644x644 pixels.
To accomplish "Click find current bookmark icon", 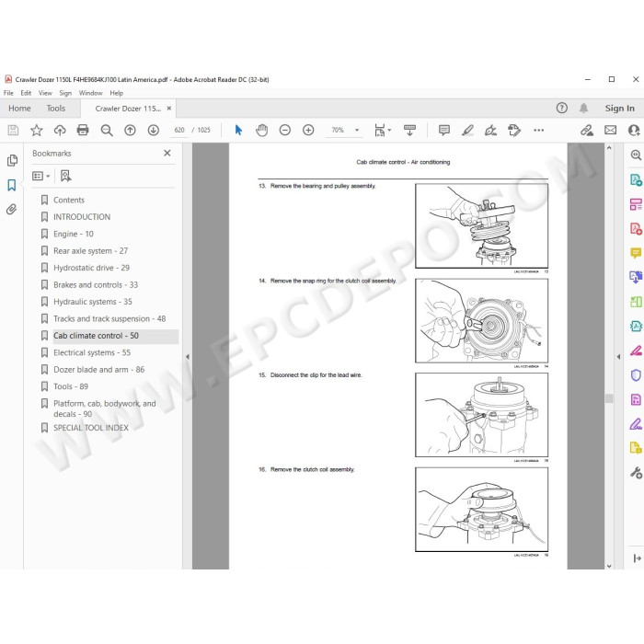I will [x=65, y=177].
